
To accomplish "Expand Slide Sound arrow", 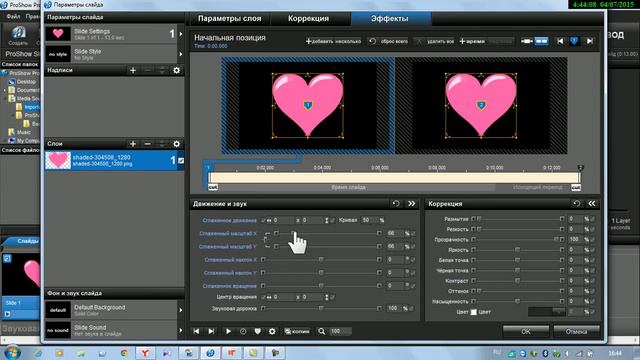I will tap(181, 330).
